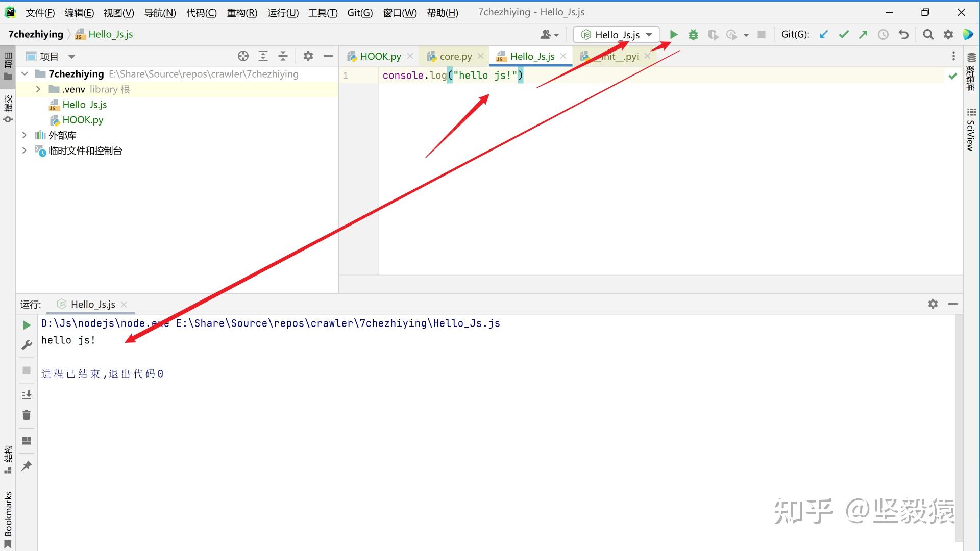The image size is (980, 551).
Task: Click the Git update project arrow
Action: pyautogui.click(x=823, y=35)
